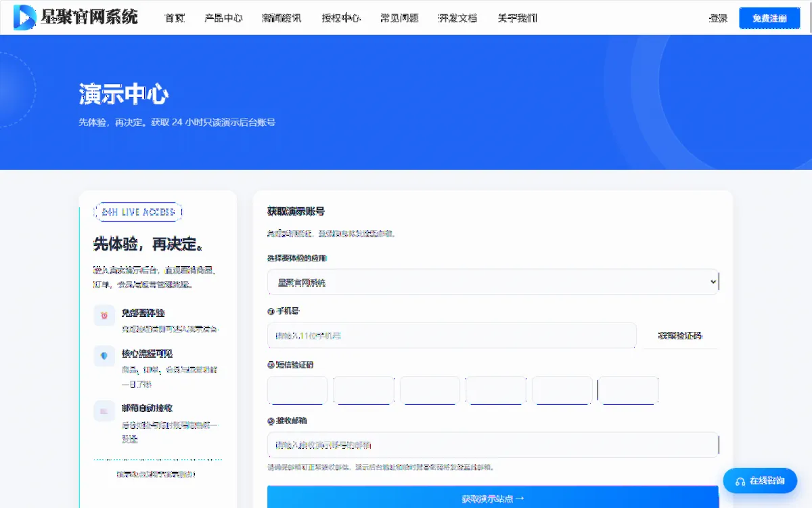The width and height of the screenshot is (812, 508).
Task: Focus the fifth verification code box
Action: coord(562,391)
